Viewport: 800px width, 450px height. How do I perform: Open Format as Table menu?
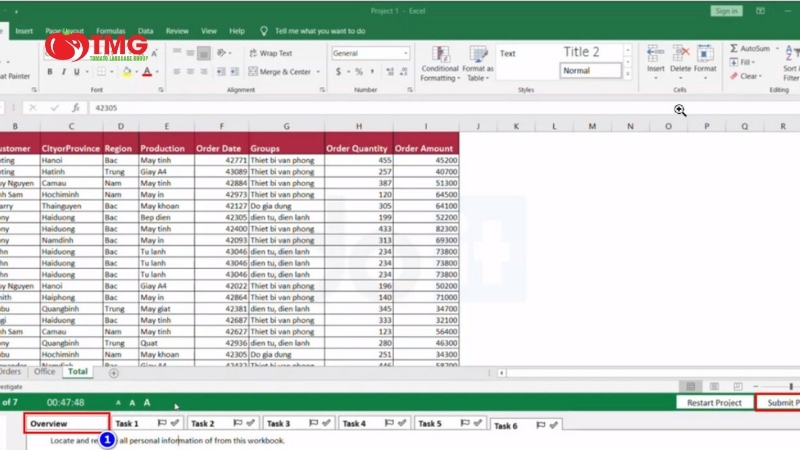click(478, 64)
